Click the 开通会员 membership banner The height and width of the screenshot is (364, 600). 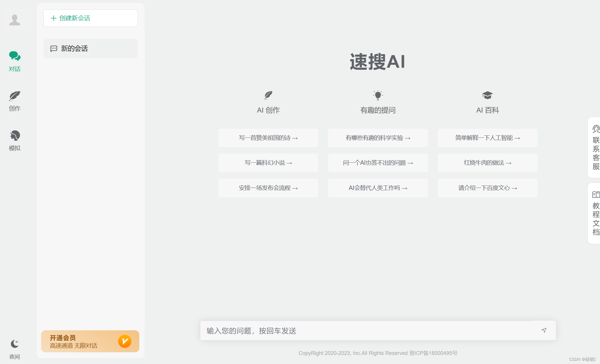pyautogui.click(x=90, y=341)
